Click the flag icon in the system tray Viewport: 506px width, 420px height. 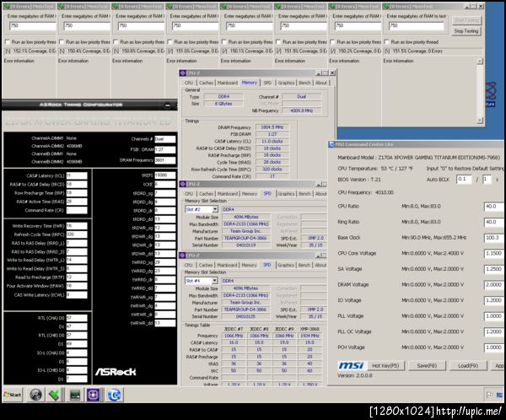(x=489, y=395)
